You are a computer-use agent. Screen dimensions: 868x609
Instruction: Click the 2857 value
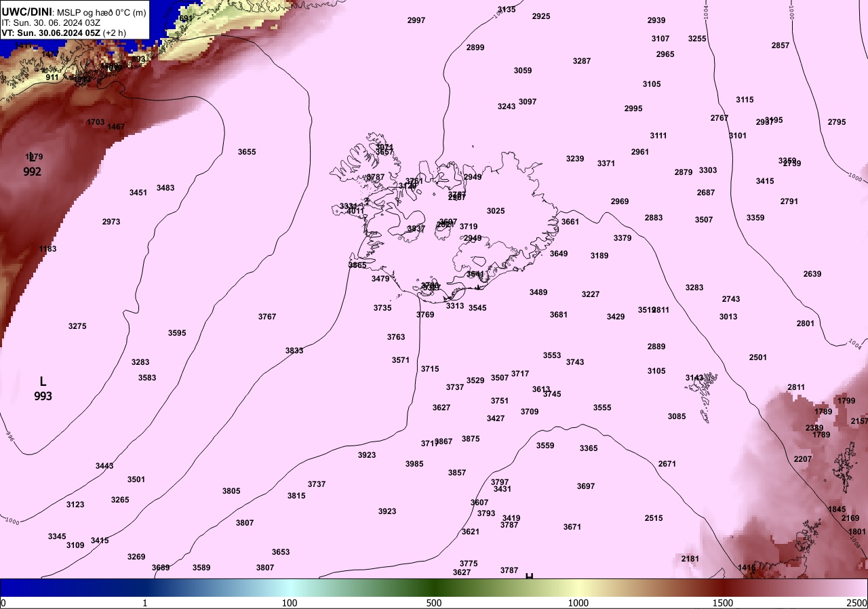(781, 45)
